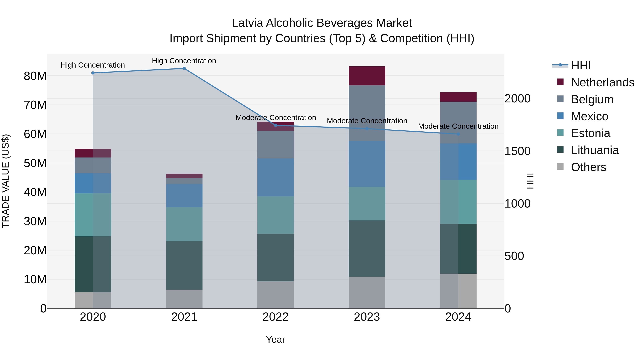Click the 'High Concentration' label above 2021

coord(184,61)
